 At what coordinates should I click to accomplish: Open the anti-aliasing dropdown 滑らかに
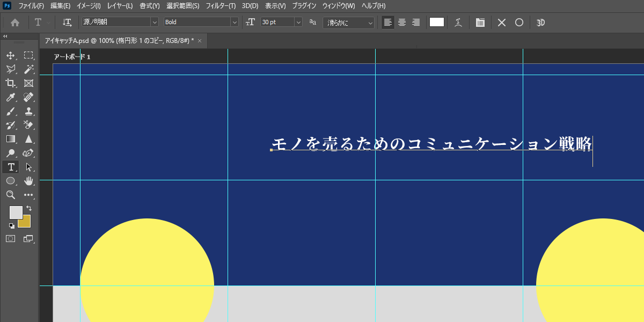click(x=370, y=23)
